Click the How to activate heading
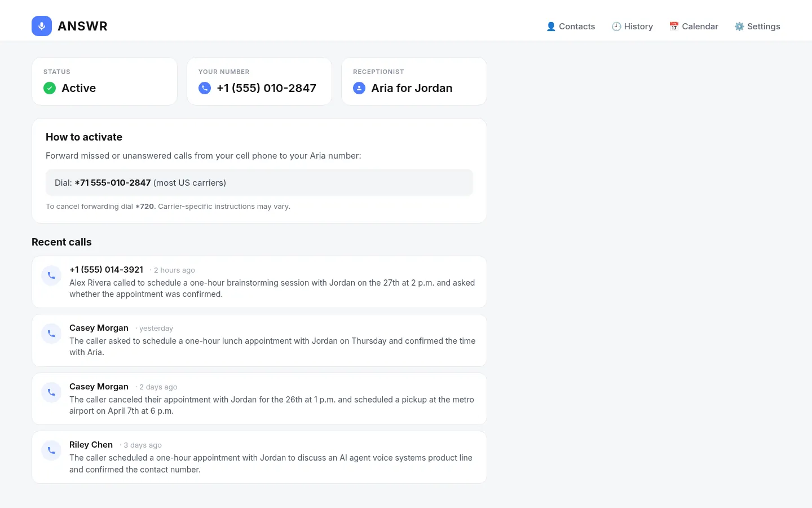 click(x=84, y=137)
